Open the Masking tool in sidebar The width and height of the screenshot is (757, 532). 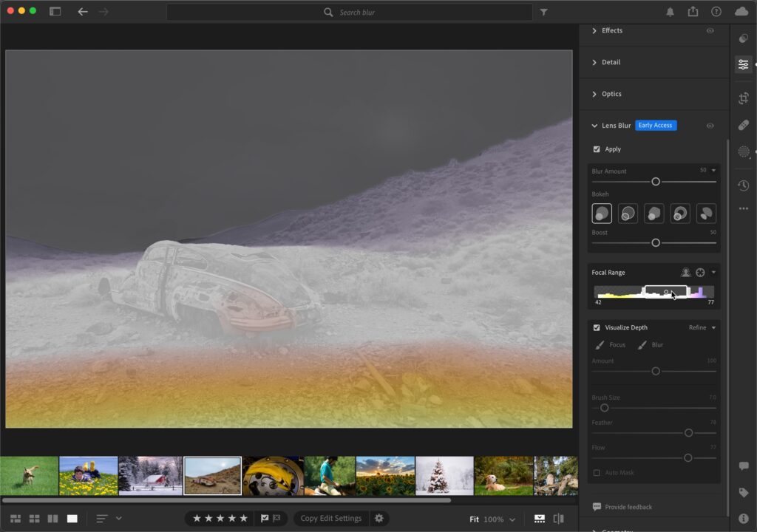point(744,151)
